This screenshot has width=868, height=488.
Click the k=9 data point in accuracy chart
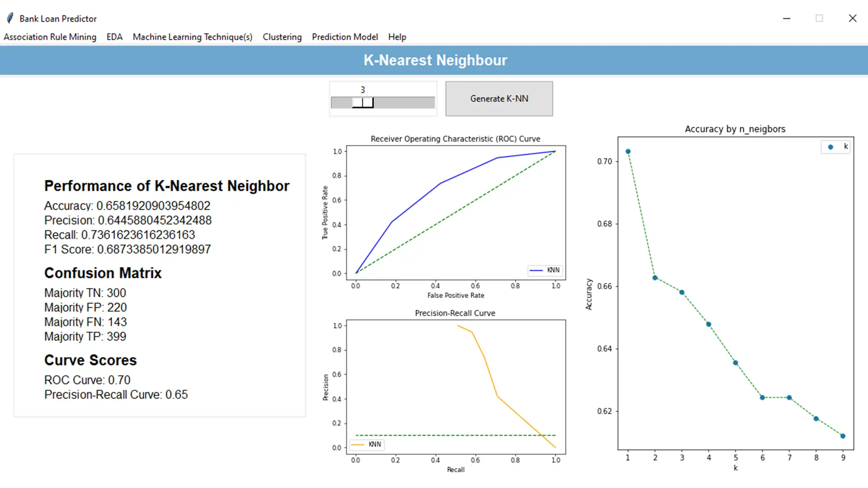coord(843,436)
